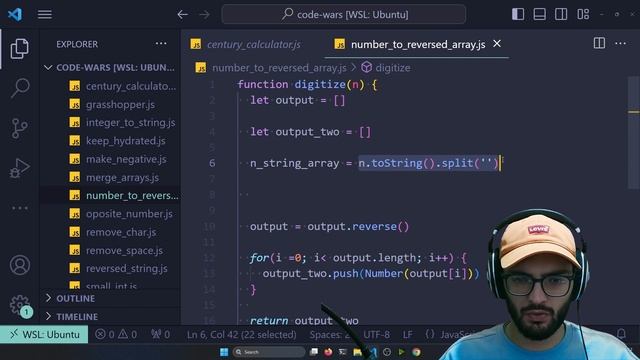Viewport: 640px width, 360px height.
Task: Select number_to_revers... file in the tree
Action: pyautogui.click(x=110, y=196)
